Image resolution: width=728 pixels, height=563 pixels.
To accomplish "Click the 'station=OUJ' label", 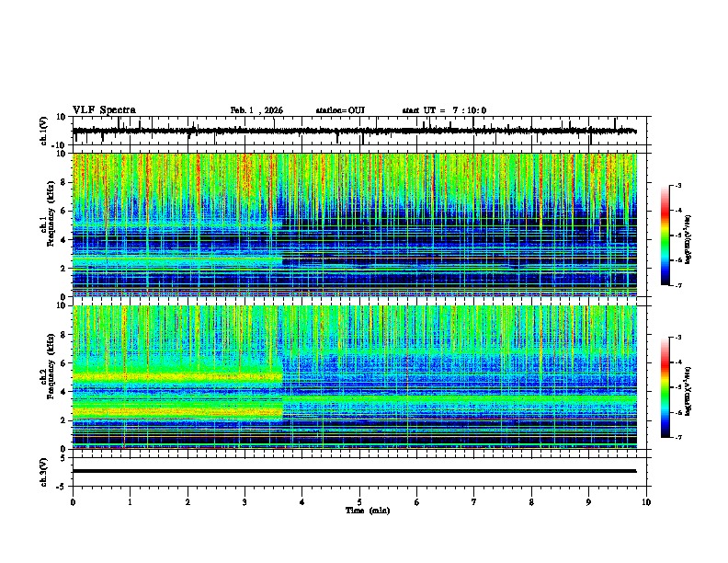I will point(340,110).
